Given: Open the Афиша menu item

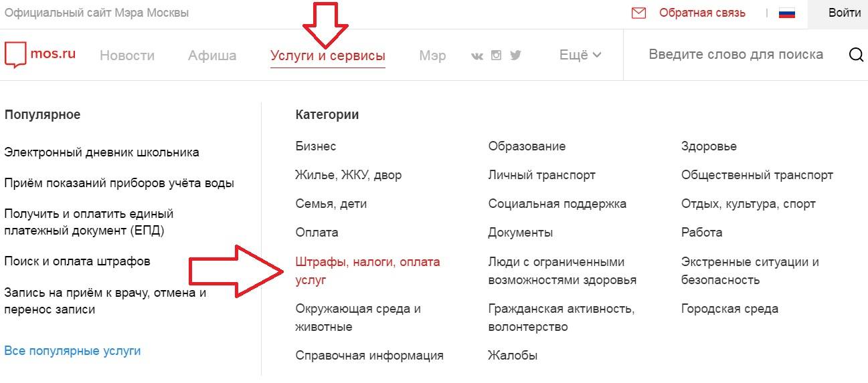Looking at the screenshot, I should pyautogui.click(x=212, y=55).
